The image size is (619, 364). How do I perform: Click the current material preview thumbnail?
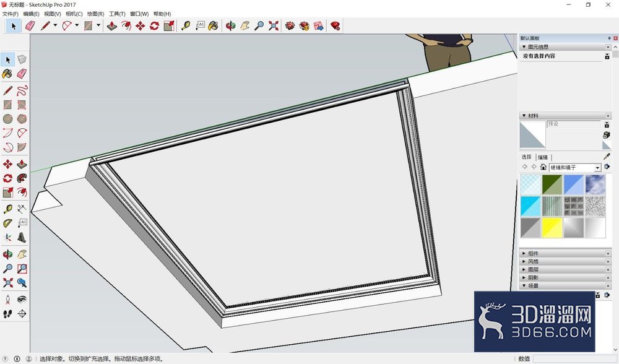(x=532, y=135)
